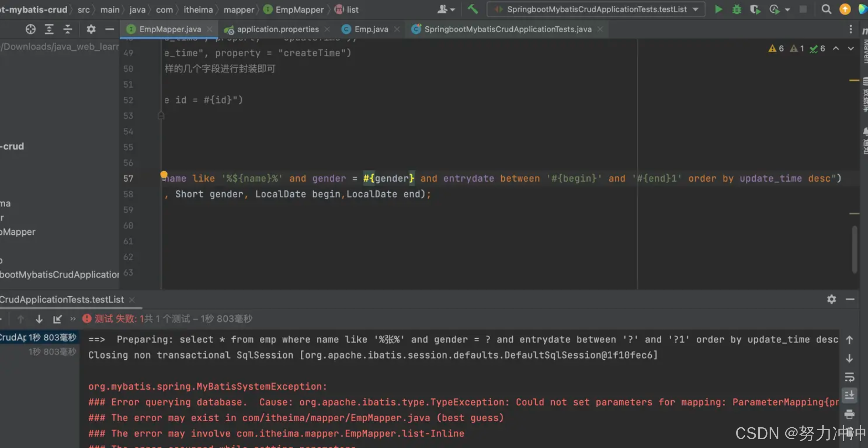Screen dimensions: 868x448
Task: Click EmpMapper in breadcrumb path
Action: pyautogui.click(x=299, y=10)
